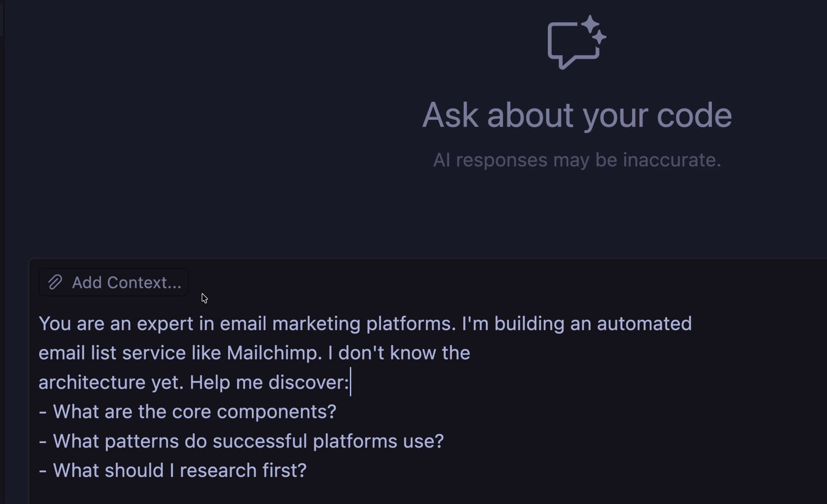Place cursor on word "Mailchimp" in prompt
Screen dimensions: 827x504
[274, 353]
